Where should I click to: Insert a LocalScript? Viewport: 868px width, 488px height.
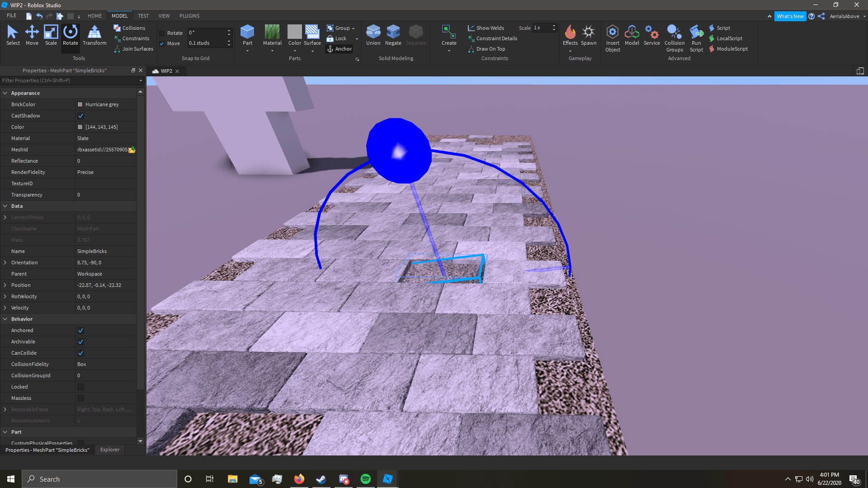click(x=726, y=38)
